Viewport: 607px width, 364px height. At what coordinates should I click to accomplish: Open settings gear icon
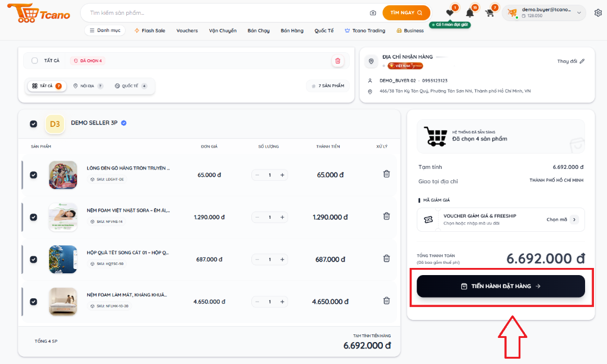[598, 13]
